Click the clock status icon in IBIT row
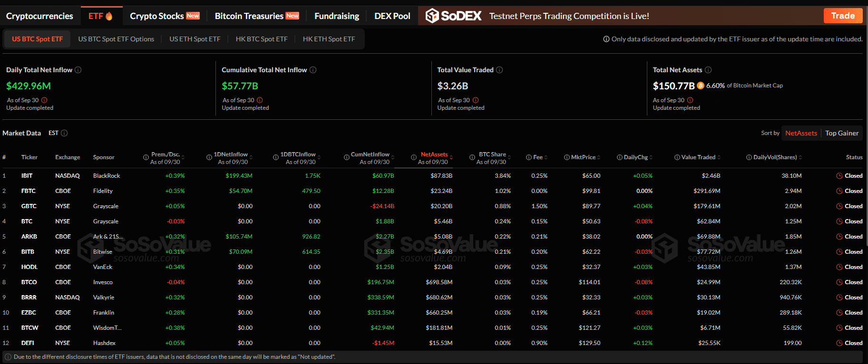 coord(839,176)
